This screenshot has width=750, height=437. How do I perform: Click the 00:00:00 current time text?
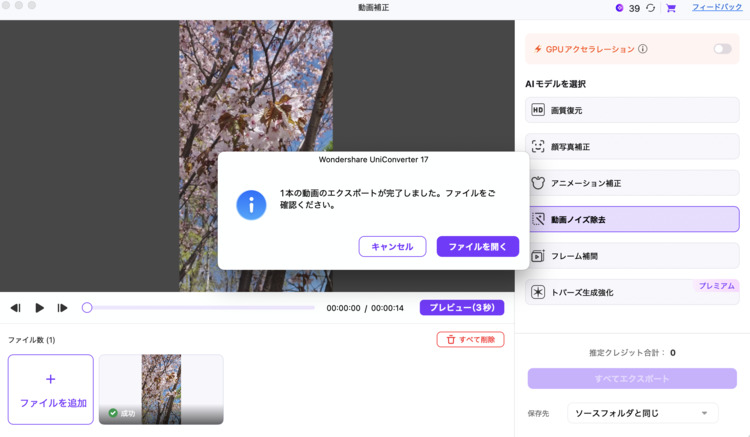pos(343,308)
